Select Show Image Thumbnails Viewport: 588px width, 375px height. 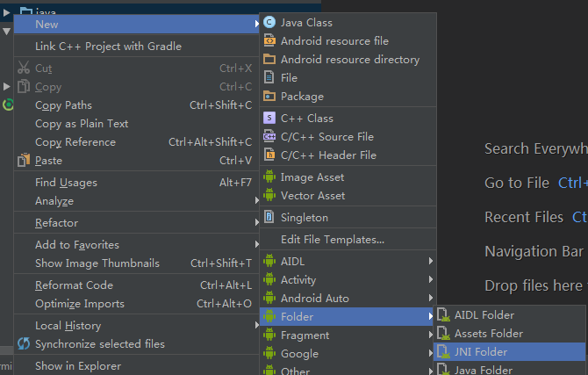(137, 263)
